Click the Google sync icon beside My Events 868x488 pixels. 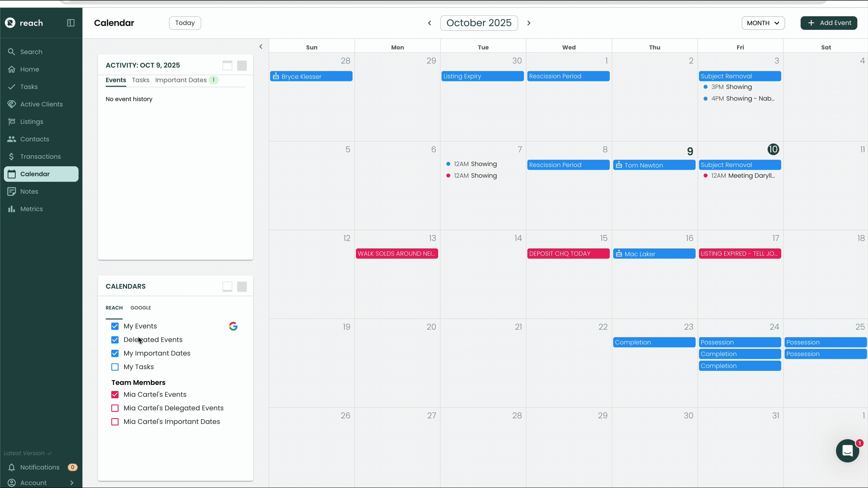233,326
